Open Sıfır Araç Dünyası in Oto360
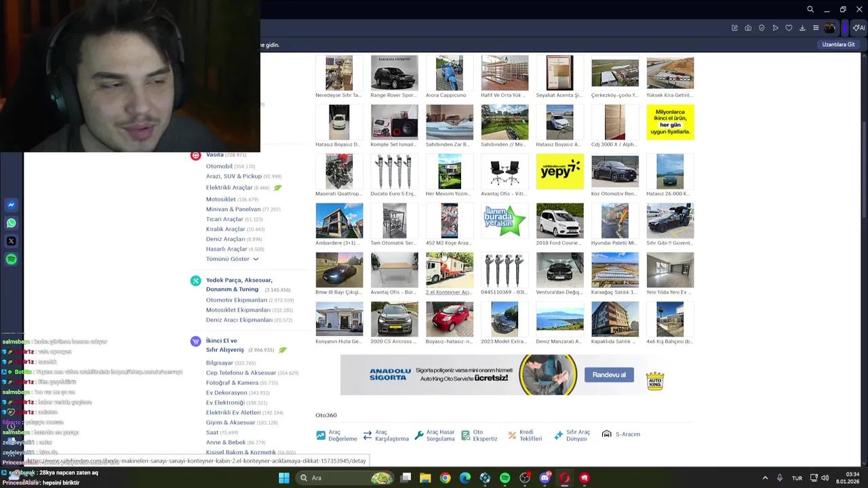 pyautogui.click(x=573, y=435)
